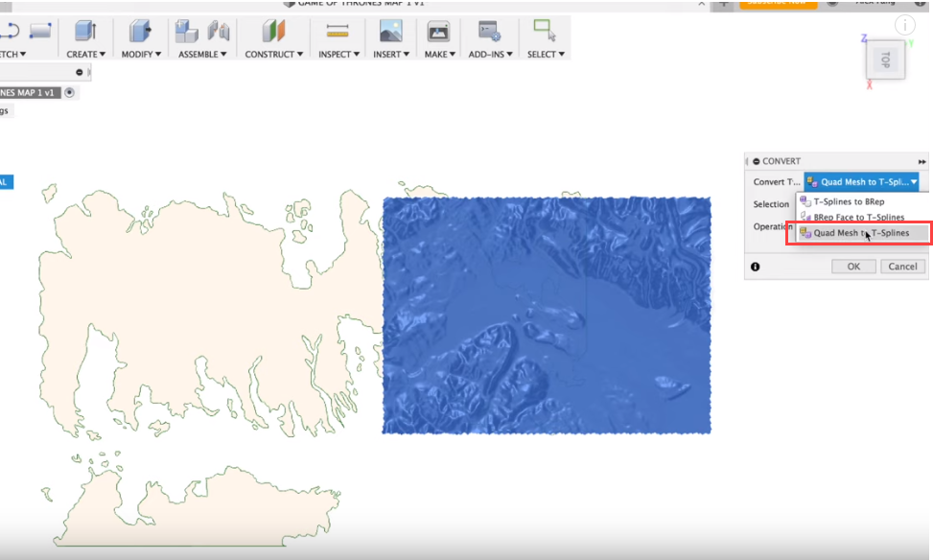This screenshot has height=560, width=933.
Task: Click the Operation label in CONVERT dialog
Action: (x=773, y=226)
